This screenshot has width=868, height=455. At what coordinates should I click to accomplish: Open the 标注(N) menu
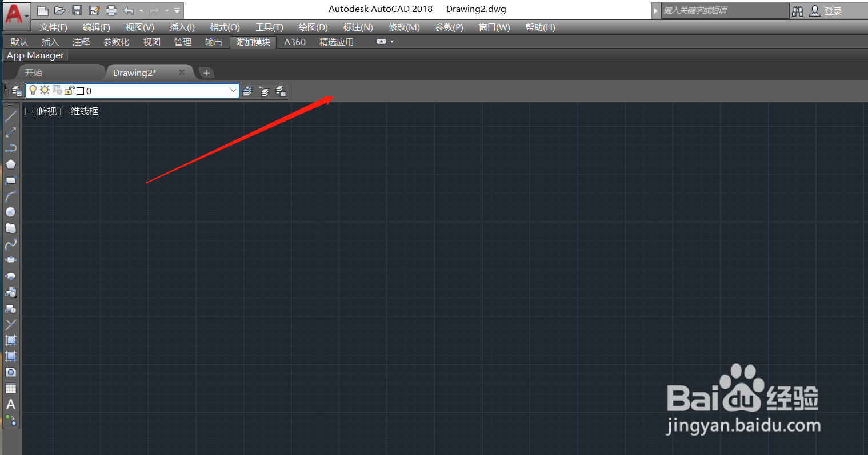point(358,27)
